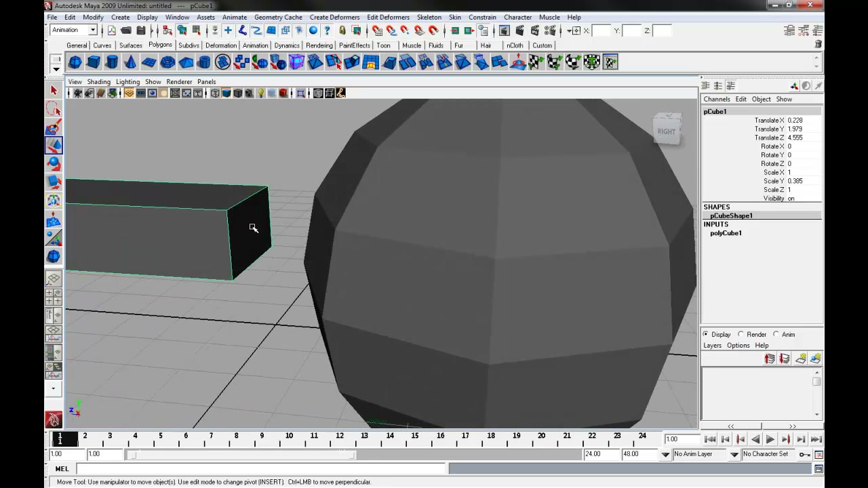Click the Sculpt Geometry shelf icon

coord(518,62)
